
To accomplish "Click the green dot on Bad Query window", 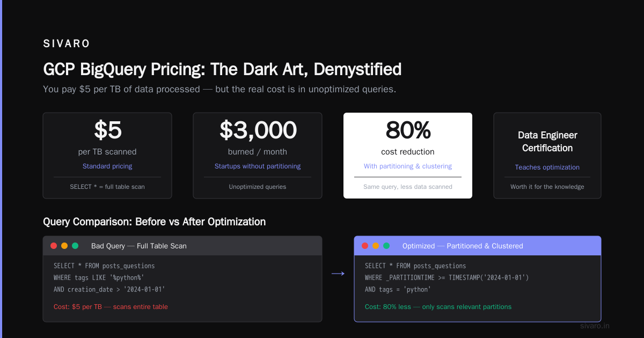I will (x=75, y=246).
